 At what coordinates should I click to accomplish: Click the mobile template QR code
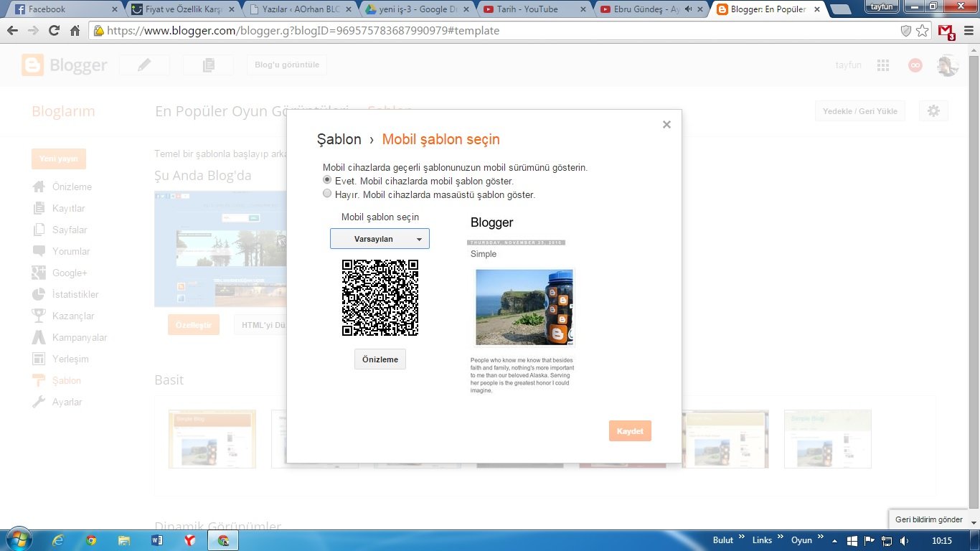point(380,298)
